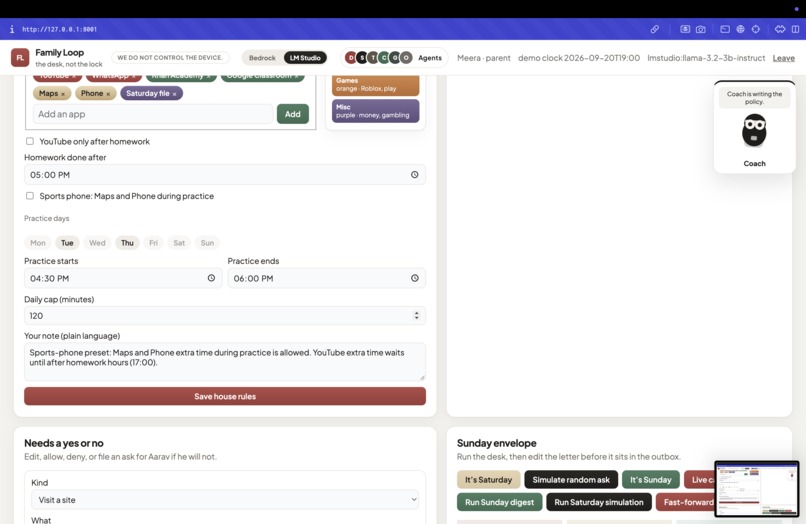This screenshot has height=524, width=806.
Task: Click the WE DO NOT CONTROL THE DEVICE badge
Action: pos(170,58)
